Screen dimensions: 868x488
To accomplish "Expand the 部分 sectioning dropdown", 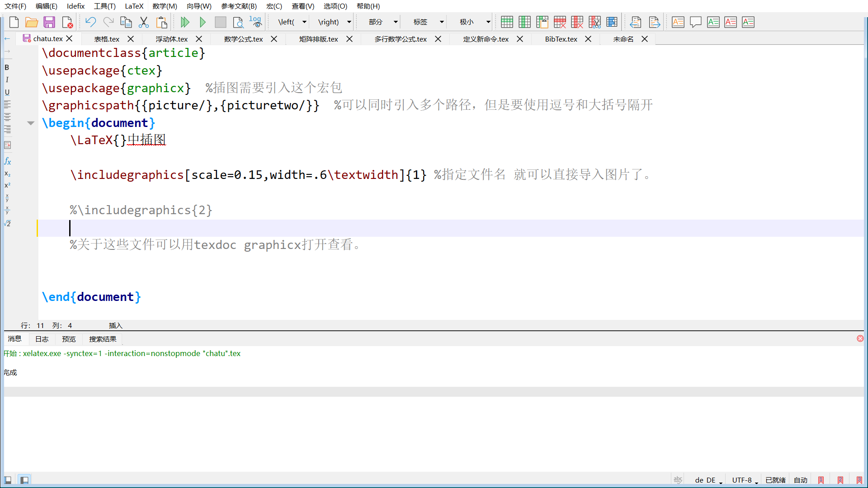I will pos(396,22).
